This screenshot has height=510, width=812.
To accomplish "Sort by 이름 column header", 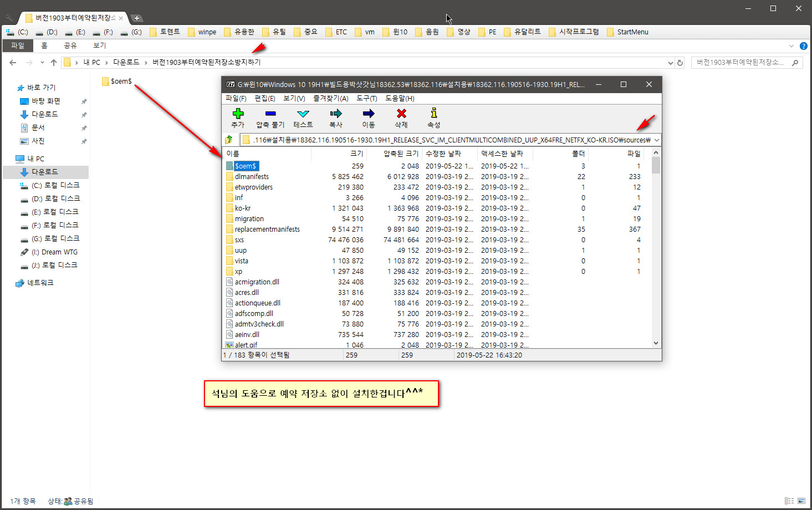I will (267, 154).
